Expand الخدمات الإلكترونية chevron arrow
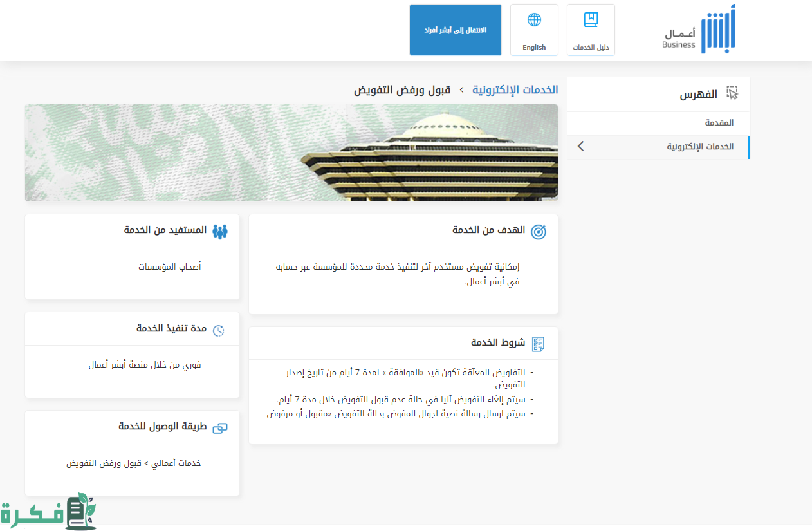Viewport: 812px width, 531px height. click(580, 147)
